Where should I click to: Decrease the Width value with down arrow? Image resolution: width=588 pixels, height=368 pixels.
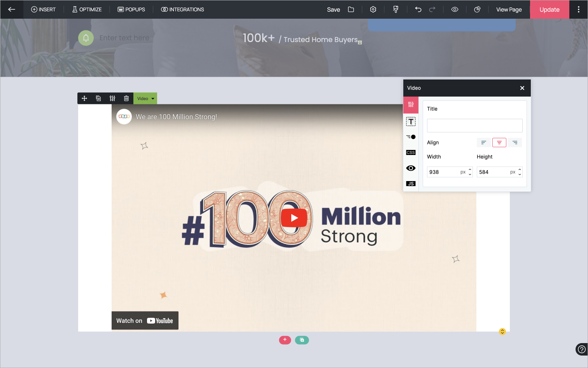(x=470, y=174)
